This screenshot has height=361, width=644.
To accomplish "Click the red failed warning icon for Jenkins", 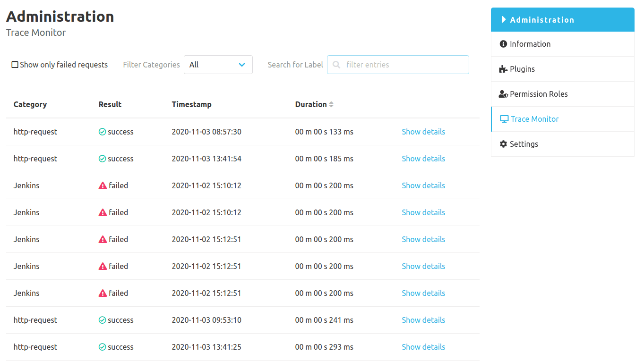I will click(x=102, y=185).
